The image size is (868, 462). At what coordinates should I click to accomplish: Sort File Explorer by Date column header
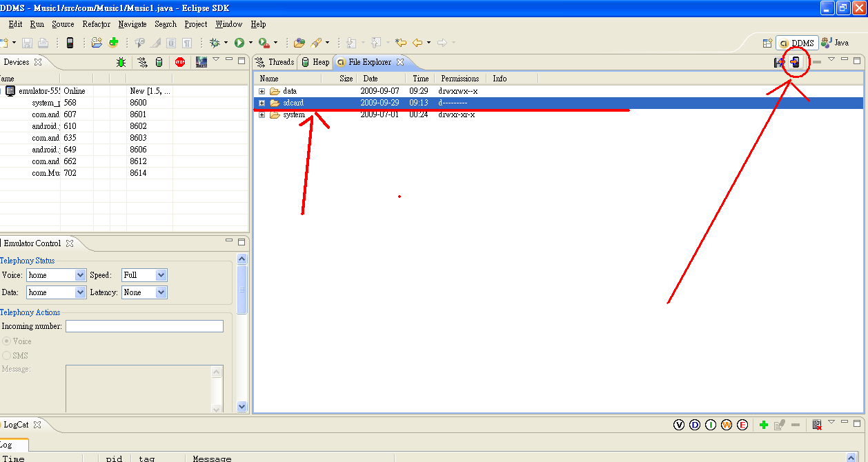click(380, 79)
